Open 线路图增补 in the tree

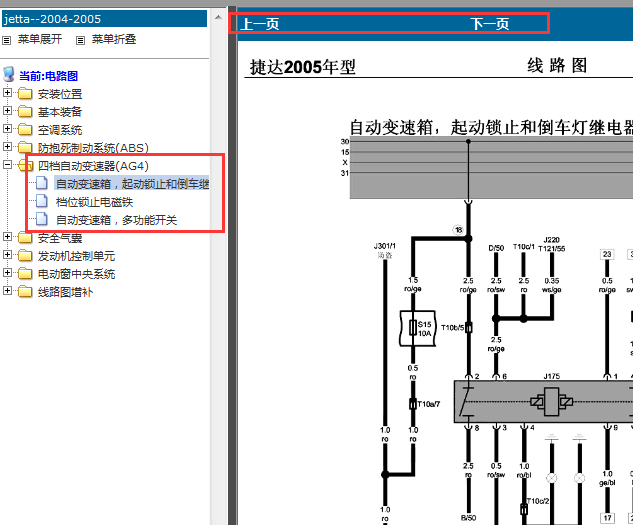(x=65, y=292)
